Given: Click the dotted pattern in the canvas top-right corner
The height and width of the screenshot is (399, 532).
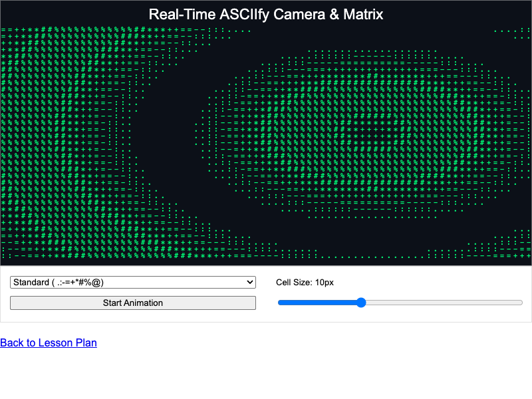Looking at the screenshot, I should pyautogui.click(x=513, y=33).
